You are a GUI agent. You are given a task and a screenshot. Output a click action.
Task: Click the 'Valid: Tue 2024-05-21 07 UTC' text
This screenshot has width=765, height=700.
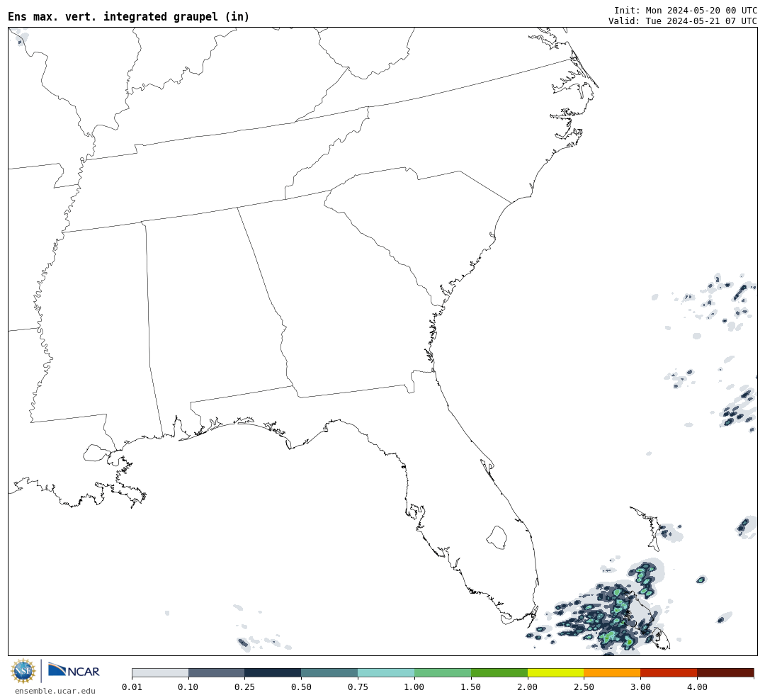pos(683,21)
